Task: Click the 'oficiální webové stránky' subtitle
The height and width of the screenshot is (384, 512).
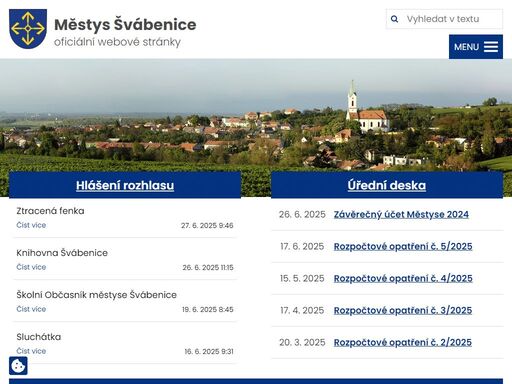Action: [117, 42]
